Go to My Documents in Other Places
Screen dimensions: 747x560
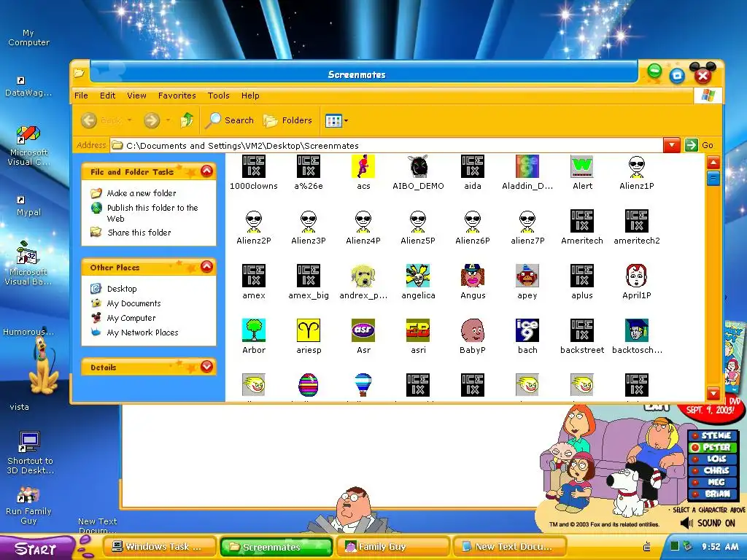(x=134, y=303)
